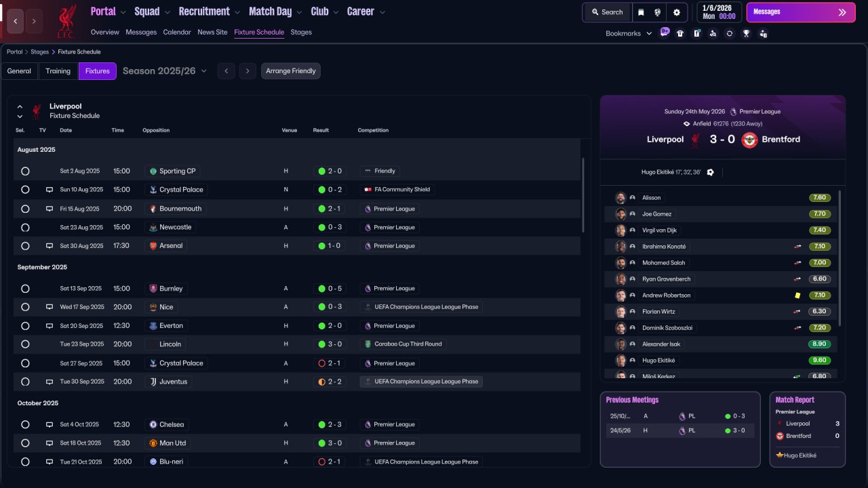Switch to the Stages sub-tab
The image size is (868, 488).
tap(301, 32)
